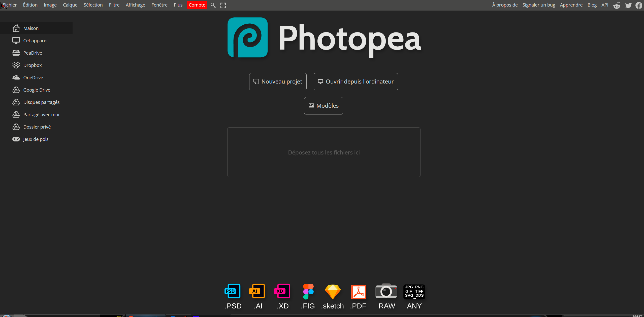The width and height of the screenshot is (644, 317).
Task: Connect Dropbox from the sidebar
Action: pos(32,65)
